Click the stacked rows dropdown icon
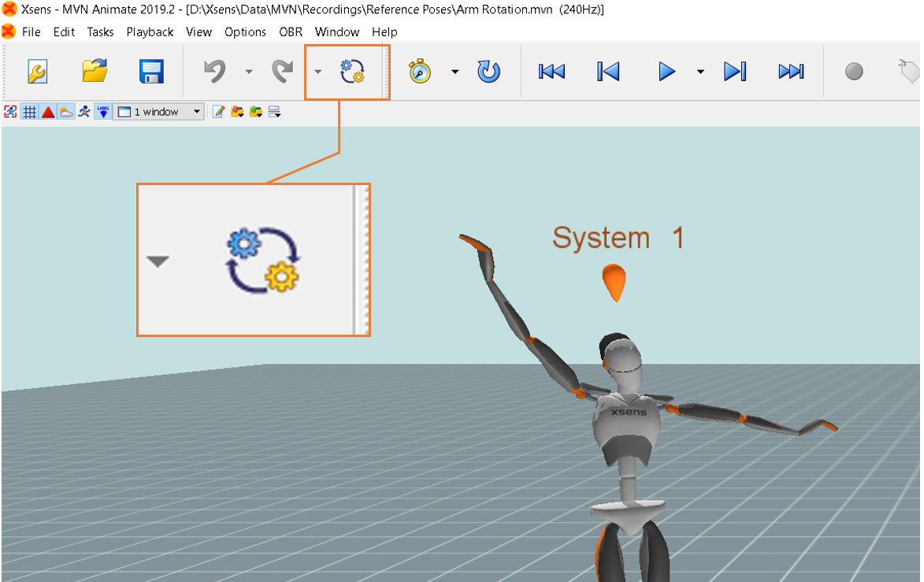This screenshot has height=582, width=924. (275, 111)
